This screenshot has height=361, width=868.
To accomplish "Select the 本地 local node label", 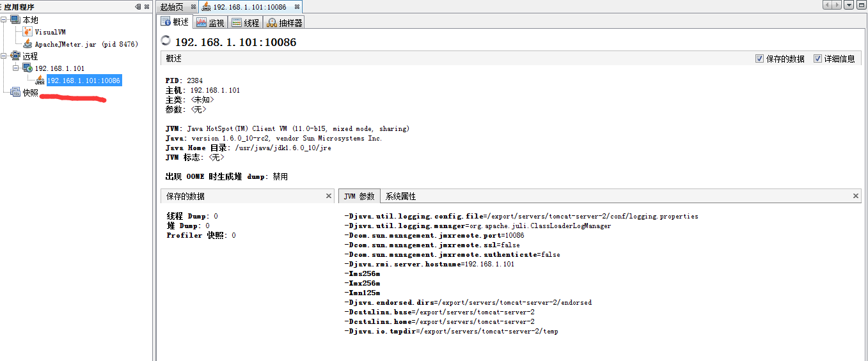I will pyautogui.click(x=30, y=20).
